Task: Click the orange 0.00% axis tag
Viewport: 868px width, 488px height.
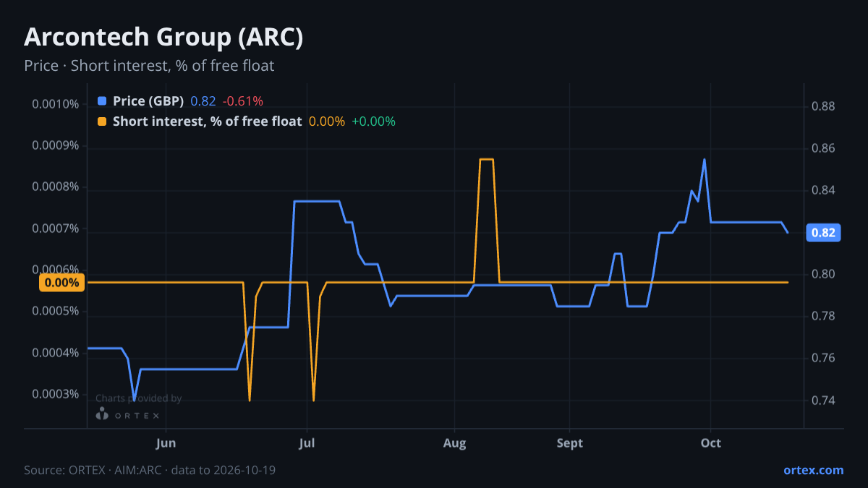Action: (x=62, y=283)
